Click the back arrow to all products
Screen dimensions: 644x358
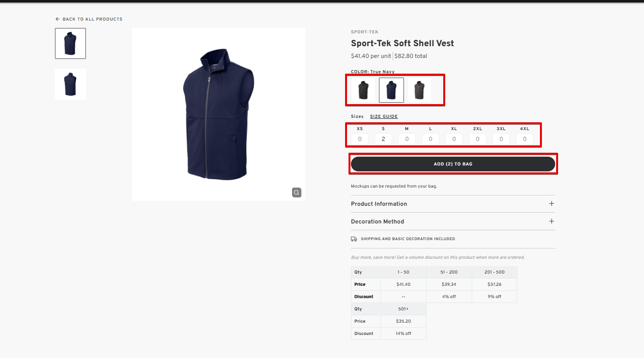tap(57, 19)
